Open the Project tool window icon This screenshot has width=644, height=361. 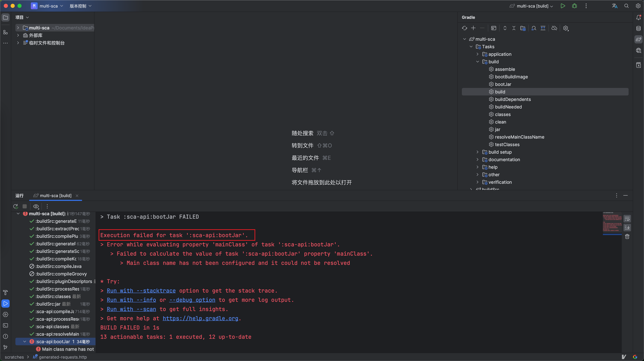click(x=5, y=17)
